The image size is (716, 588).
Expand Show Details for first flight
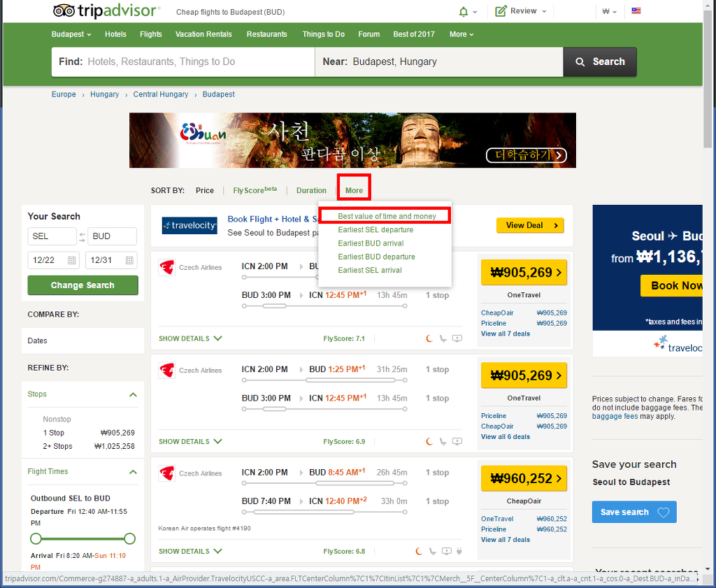tap(190, 338)
